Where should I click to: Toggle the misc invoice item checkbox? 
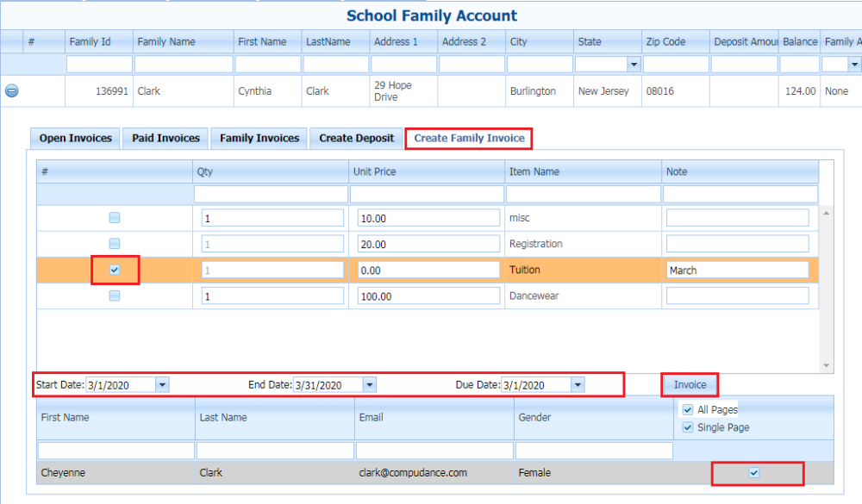pos(114,218)
